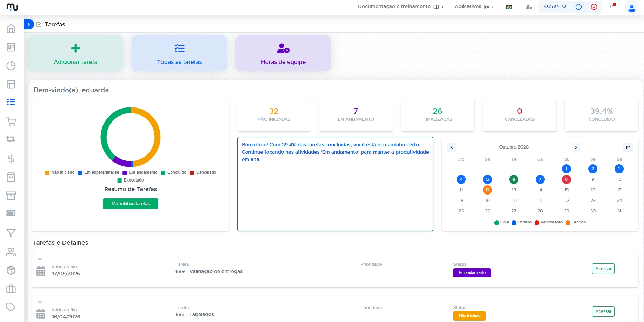Open Horas de equipe card
Image resolution: width=644 pixels, height=322 pixels.
pos(283,53)
